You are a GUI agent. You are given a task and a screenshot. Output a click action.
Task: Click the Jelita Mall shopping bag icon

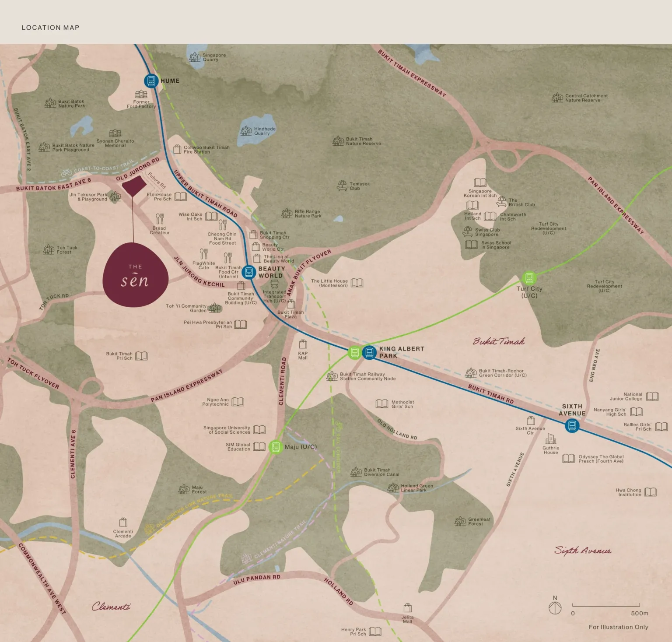(408, 608)
